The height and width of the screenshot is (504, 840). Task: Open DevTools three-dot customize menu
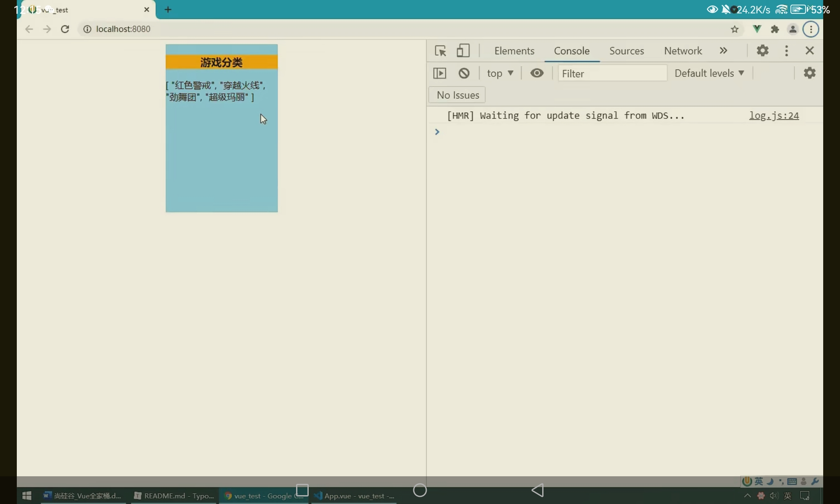(x=786, y=51)
